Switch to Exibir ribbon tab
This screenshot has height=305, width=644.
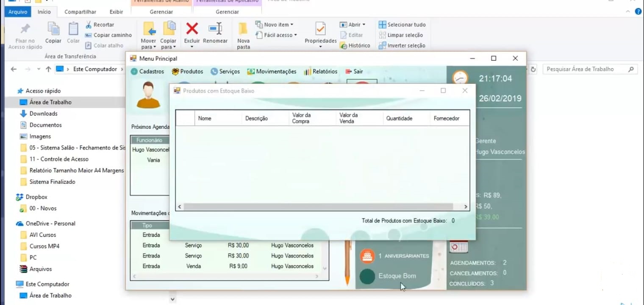(x=117, y=12)
